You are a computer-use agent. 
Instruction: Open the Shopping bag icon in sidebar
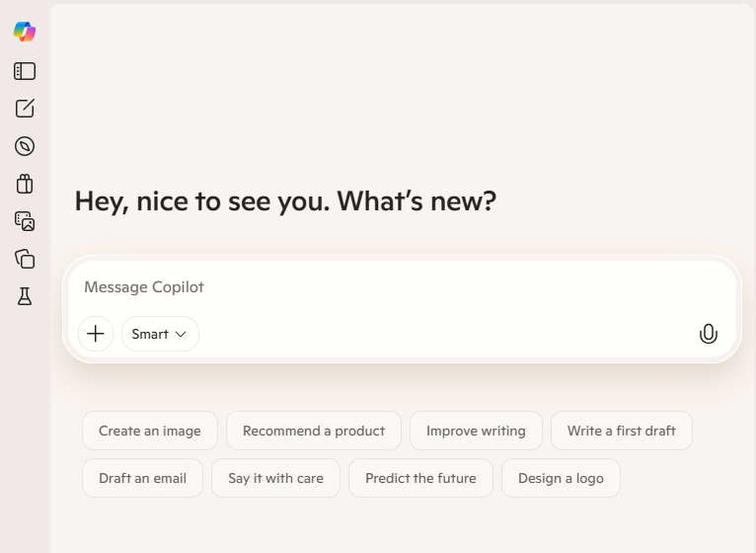25,184
